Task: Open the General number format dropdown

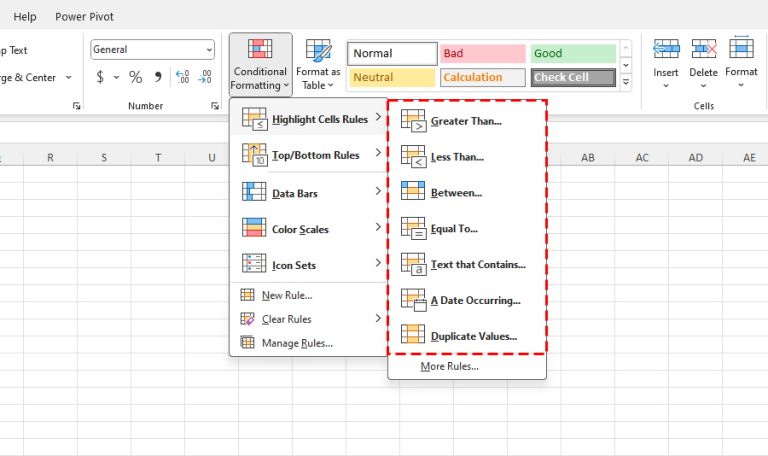Action: pos(208,49)
